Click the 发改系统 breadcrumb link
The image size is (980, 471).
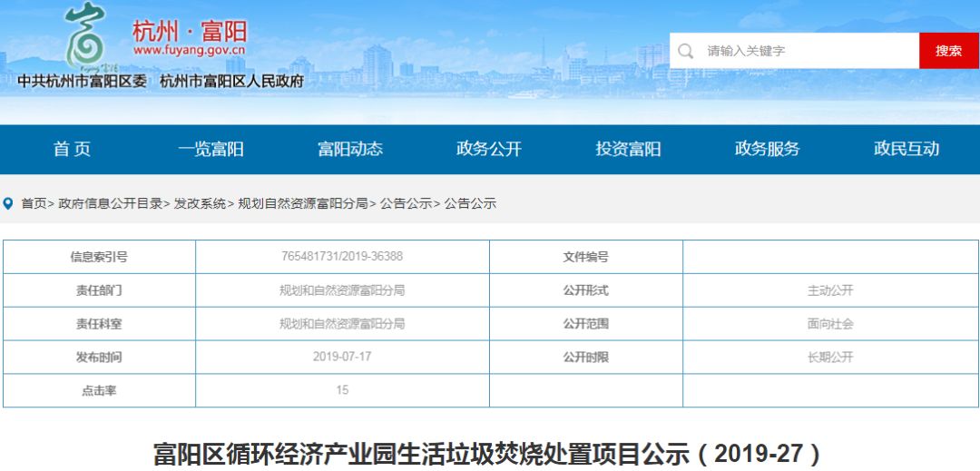(x=201, y=204)
